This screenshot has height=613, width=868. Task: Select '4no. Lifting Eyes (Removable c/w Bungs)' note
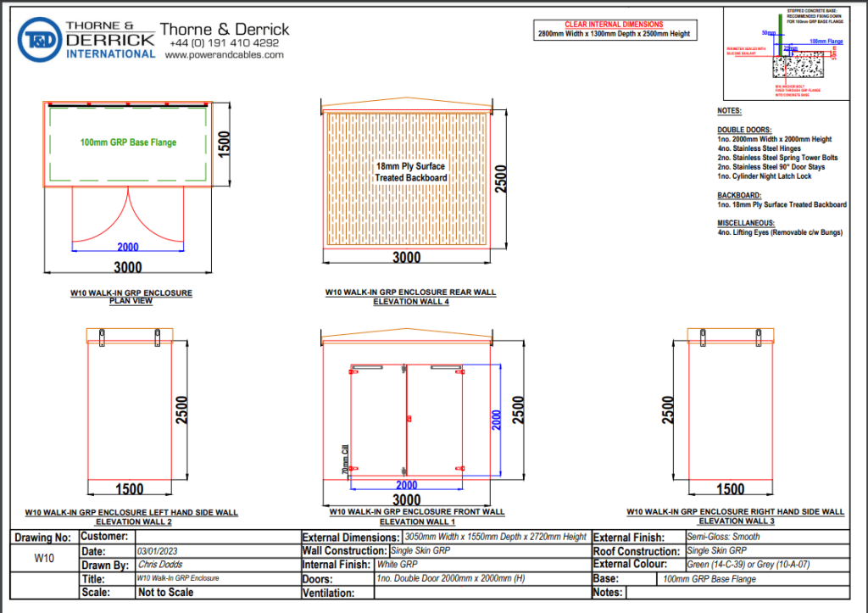tap(780, 232)
